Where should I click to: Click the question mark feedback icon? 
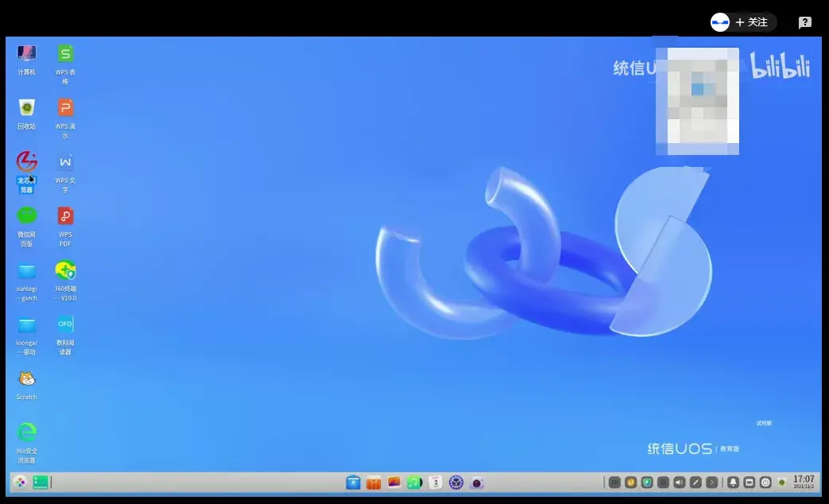click(x=804, y=22)
